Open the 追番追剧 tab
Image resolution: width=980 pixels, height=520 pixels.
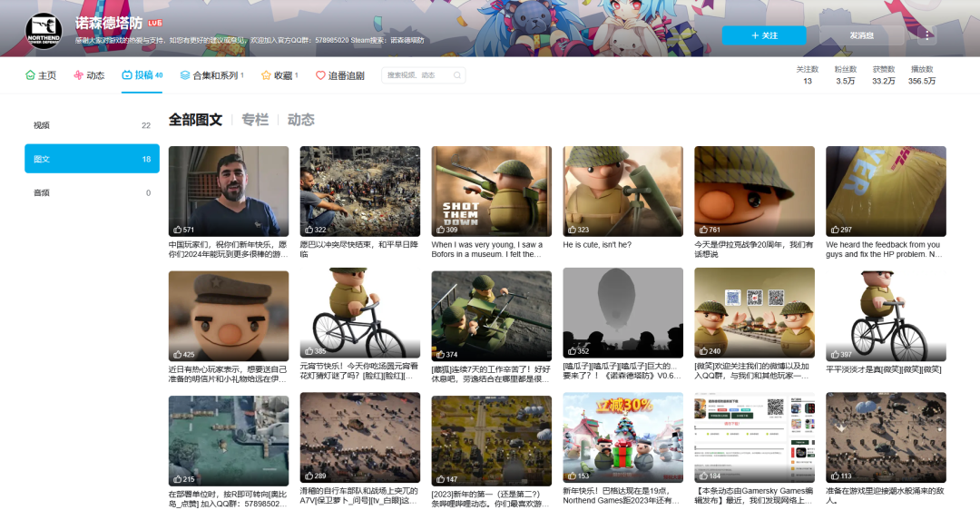[x=340, y=75]
